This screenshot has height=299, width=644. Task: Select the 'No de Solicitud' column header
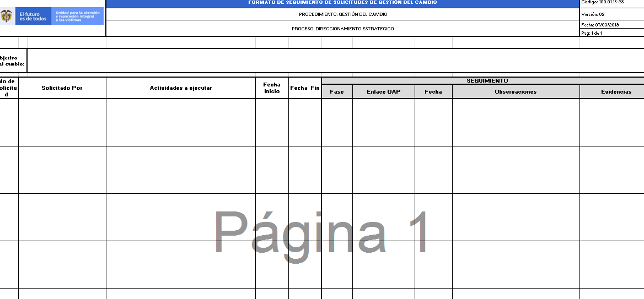pos(9,88)
